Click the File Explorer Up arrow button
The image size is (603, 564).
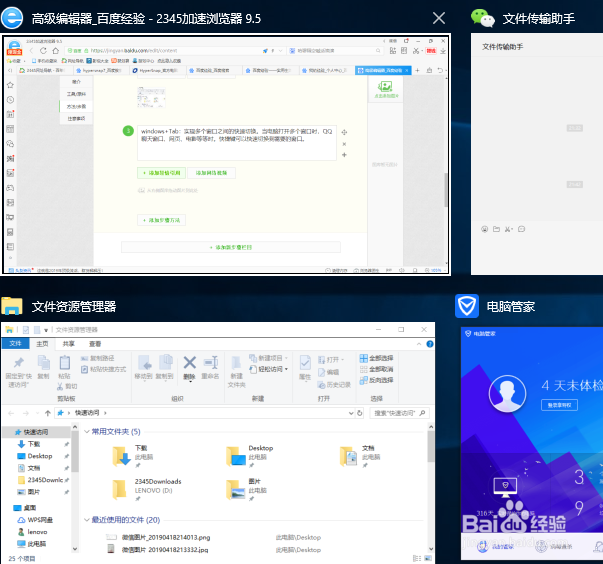48,413
